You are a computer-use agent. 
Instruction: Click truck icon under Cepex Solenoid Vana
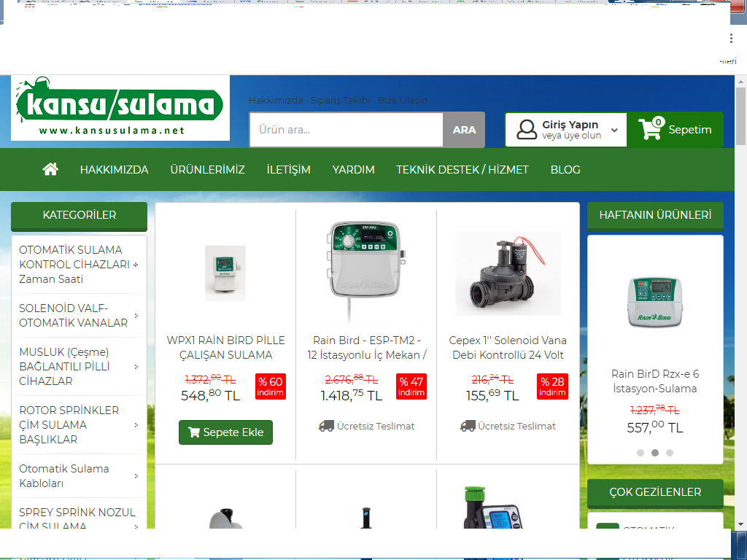tap(468, 426)
